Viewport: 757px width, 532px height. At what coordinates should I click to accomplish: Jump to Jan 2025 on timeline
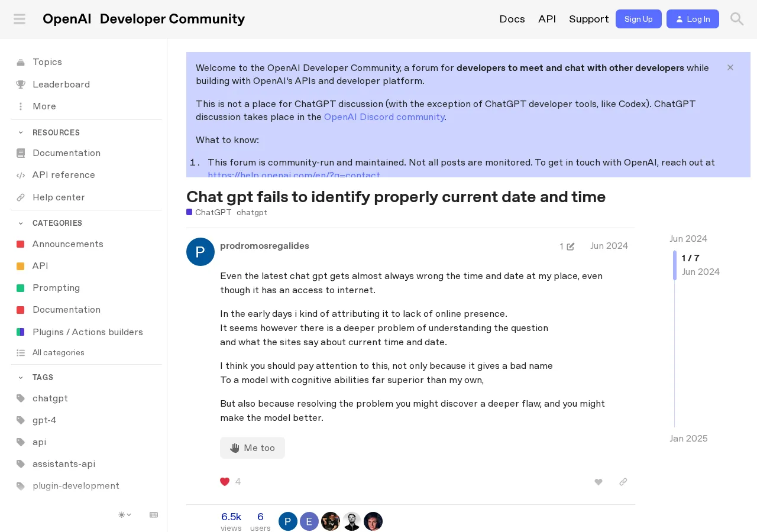[688, 439]
